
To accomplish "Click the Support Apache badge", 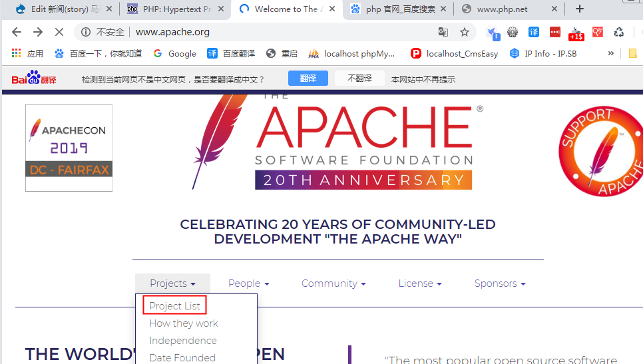I will [x=601, y=151].
